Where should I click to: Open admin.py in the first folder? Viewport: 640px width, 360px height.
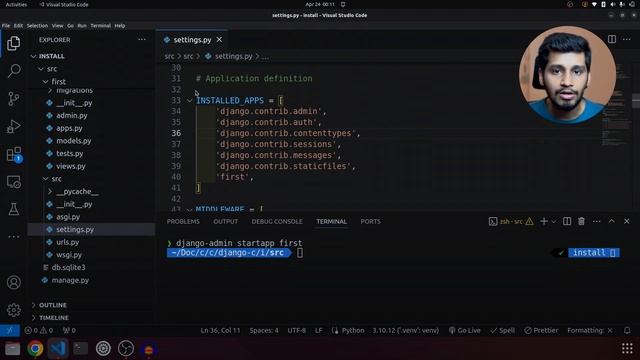pos(72,116)
